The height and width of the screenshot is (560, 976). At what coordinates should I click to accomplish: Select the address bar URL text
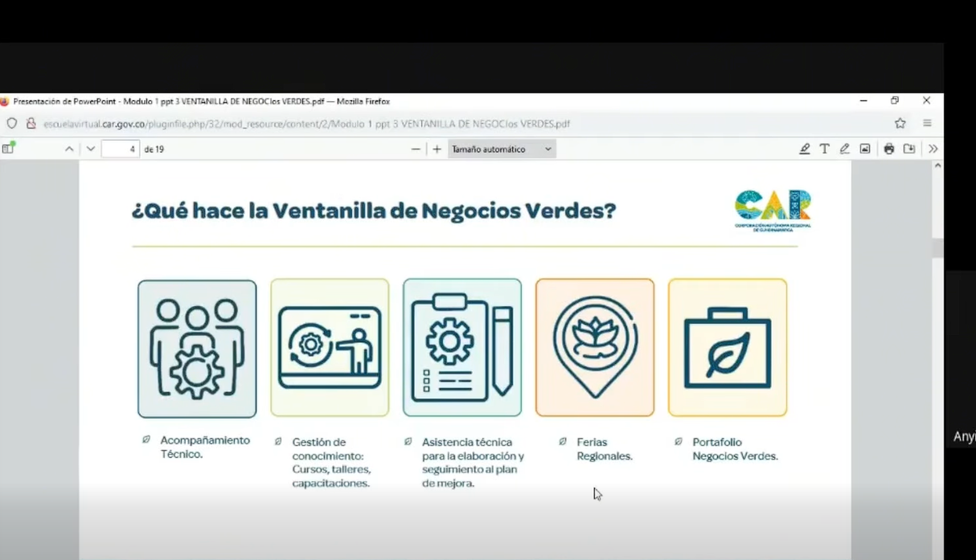(322, 124)
